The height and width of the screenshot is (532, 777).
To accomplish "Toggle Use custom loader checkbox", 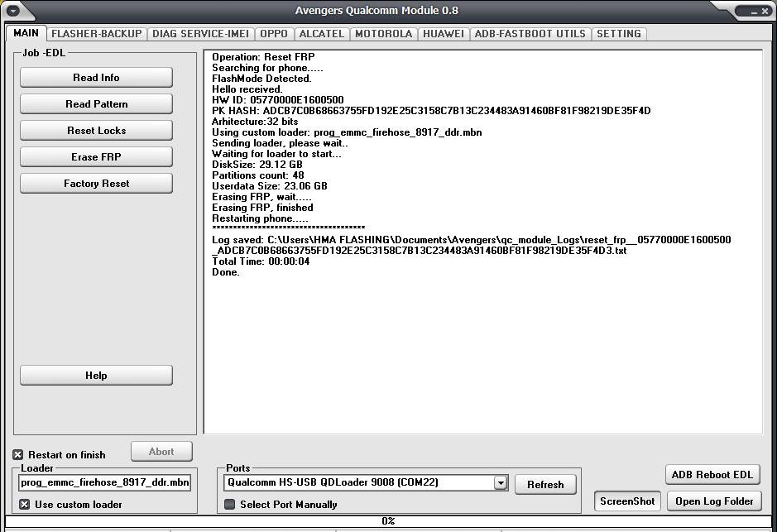I will coord(24,504).
